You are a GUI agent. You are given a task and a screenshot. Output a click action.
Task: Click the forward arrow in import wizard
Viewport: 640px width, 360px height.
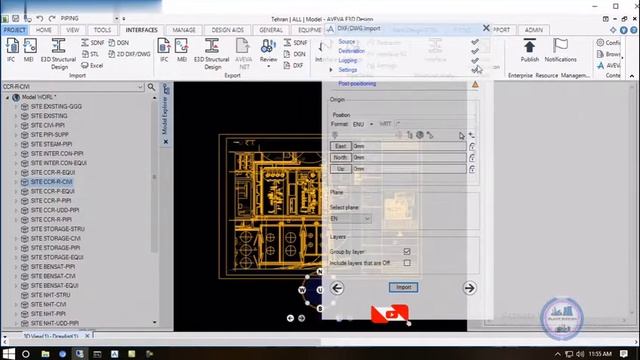pos(469,288)
